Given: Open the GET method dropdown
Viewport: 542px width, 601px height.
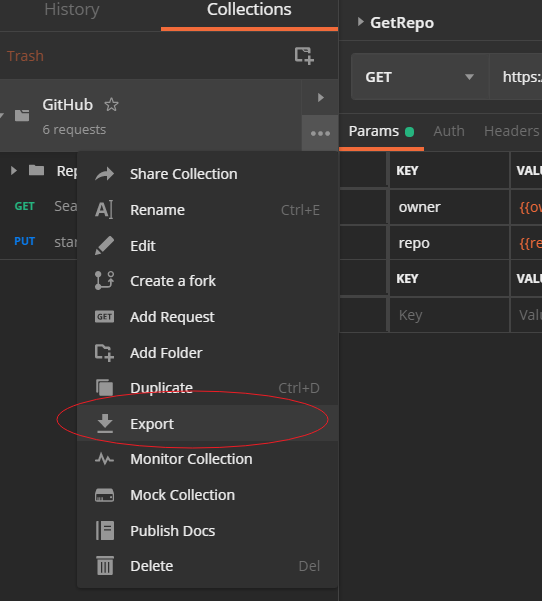Looking at the screenshot, I should pos(420,77).
